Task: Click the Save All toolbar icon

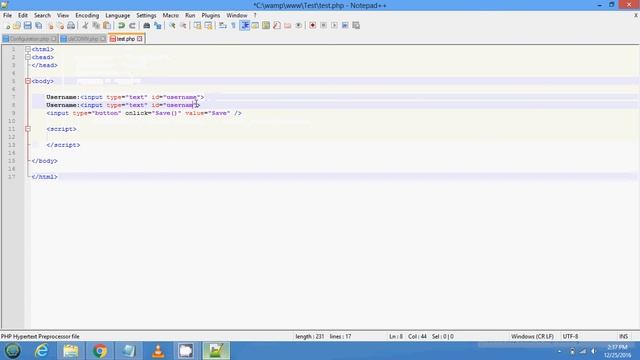Action: [x=39, y=26]
